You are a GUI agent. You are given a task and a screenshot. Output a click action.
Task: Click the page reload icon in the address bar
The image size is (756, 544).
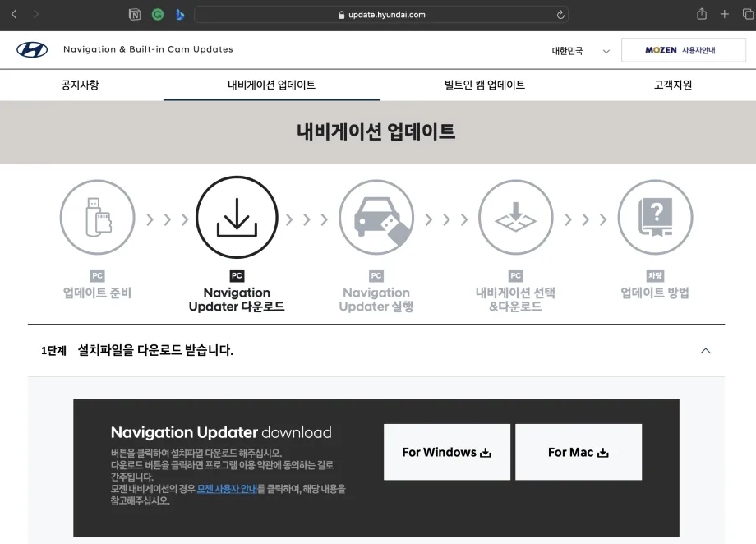click(x=560, y=13)
